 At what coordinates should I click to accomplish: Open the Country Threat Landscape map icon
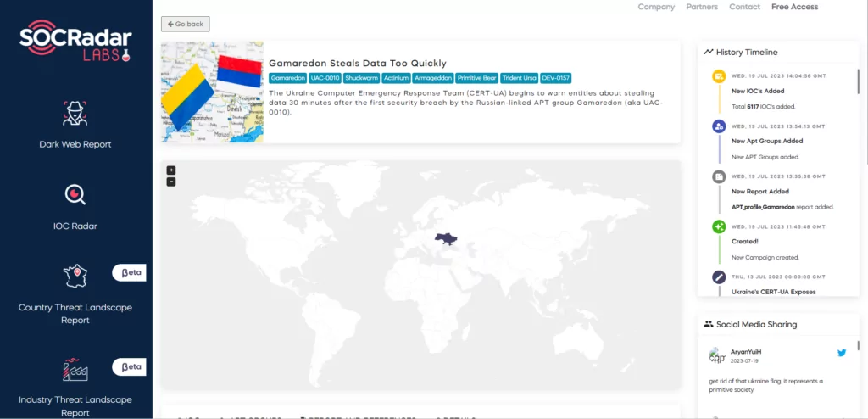[75, 276]
